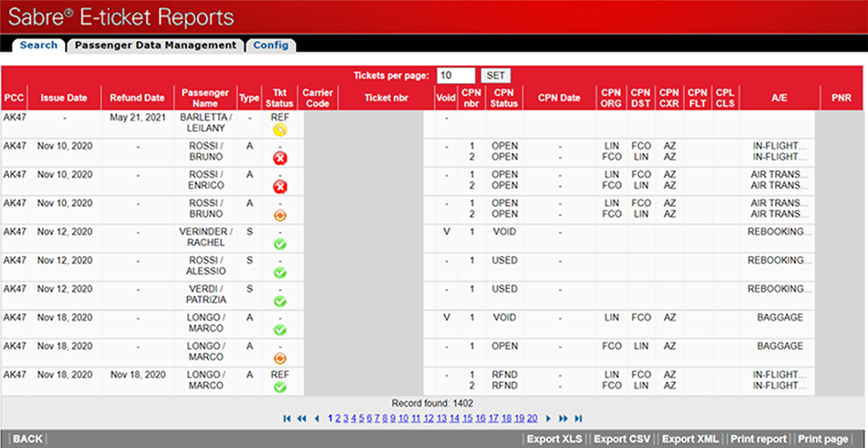Jump back several pages with double-left arrow

click(x=302, y=419)
